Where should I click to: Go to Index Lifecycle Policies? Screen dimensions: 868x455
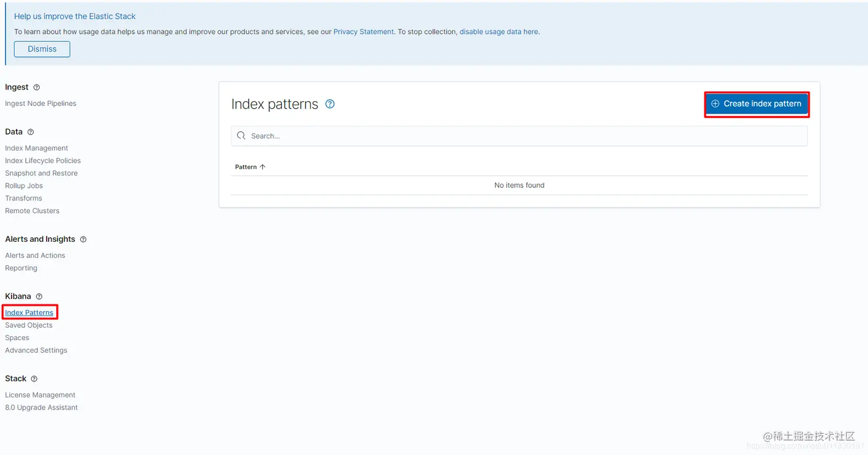(43, 161)
